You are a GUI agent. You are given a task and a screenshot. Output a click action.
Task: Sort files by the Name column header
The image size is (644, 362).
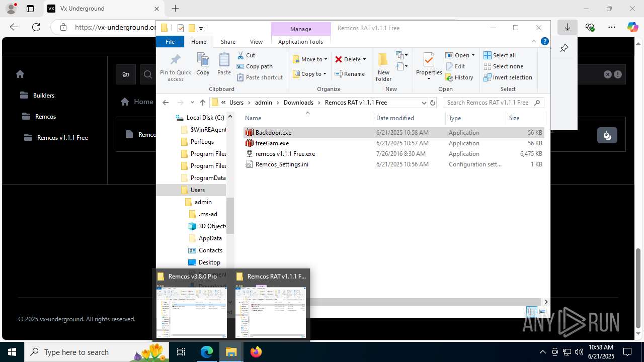point(308,118)
